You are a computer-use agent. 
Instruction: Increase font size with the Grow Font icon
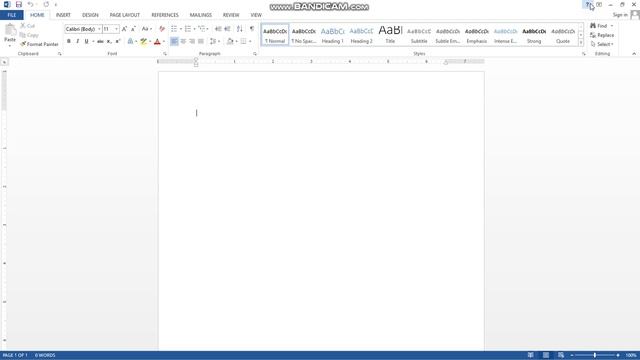click(x=124, y=29)
